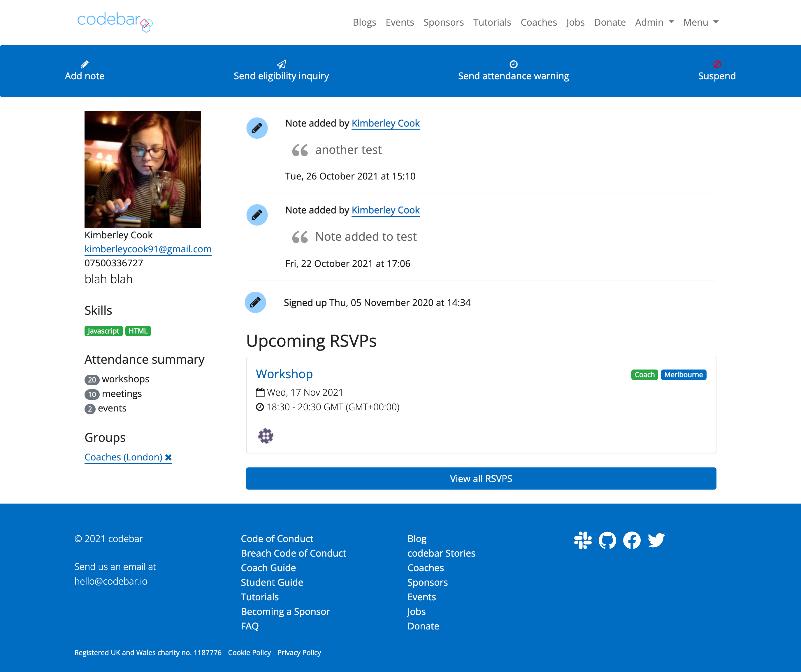Open Tutorials in top navigation
The width and height of the screenshot is (801, 672).
(x=492, y=22)
